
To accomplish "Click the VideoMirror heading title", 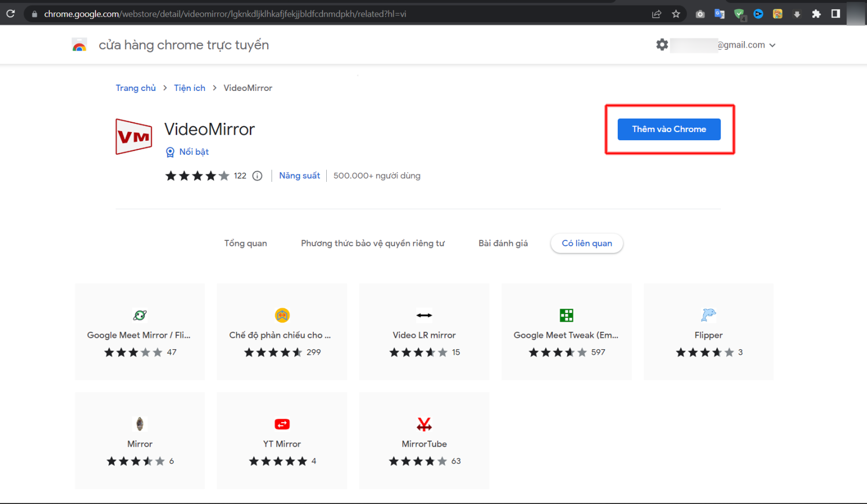I will pyautogui.click(x=209, y=129).
